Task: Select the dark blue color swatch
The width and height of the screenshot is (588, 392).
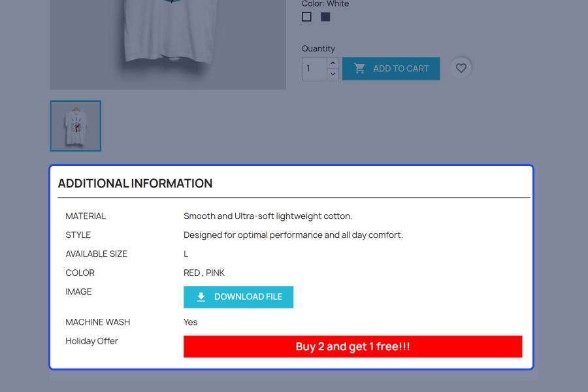Action: [325, 17]
